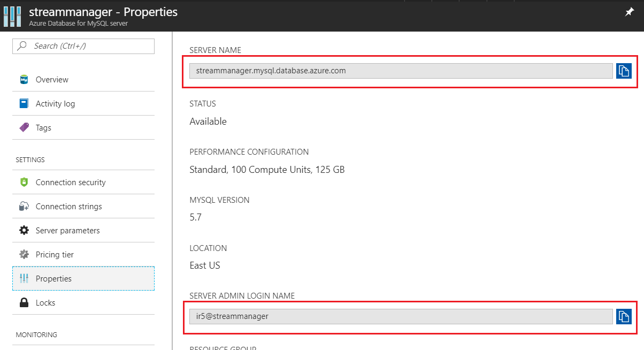
Task: Select the Properties menu item
Action: [83, 278]
